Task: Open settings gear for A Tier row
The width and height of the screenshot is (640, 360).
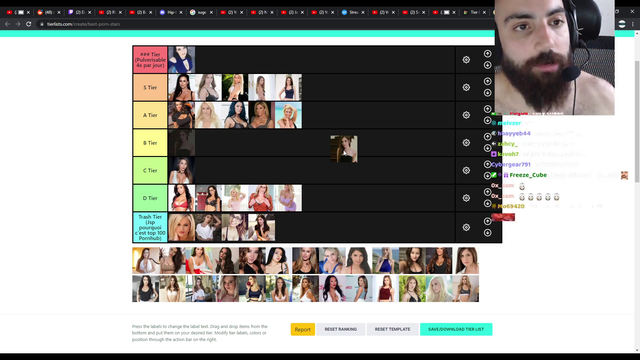Action: [x=466, y=115]
